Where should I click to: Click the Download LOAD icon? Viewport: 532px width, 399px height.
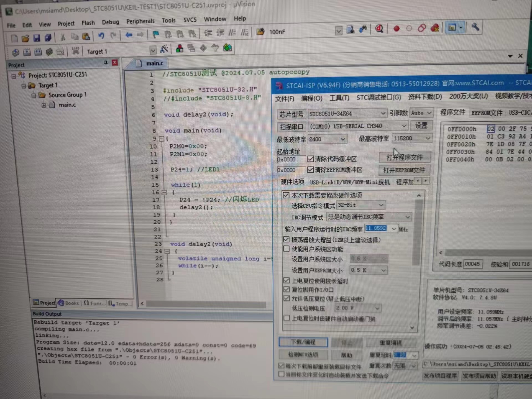(x=75, y=51)
